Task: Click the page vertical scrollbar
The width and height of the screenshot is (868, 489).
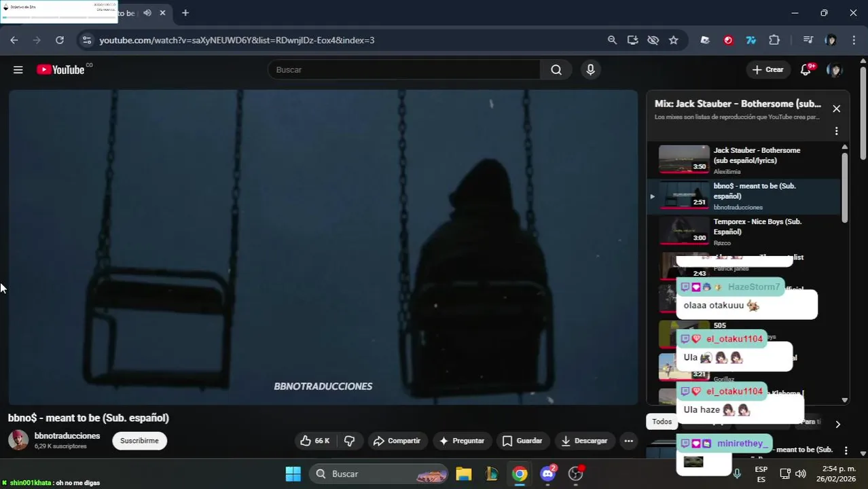Action: click(x=863, y=114)
